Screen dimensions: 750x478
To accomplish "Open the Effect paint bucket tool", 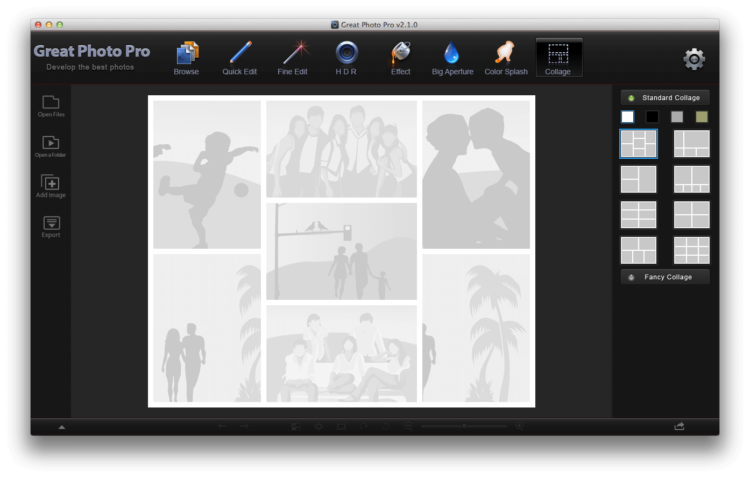I will (x=401, y=58).
